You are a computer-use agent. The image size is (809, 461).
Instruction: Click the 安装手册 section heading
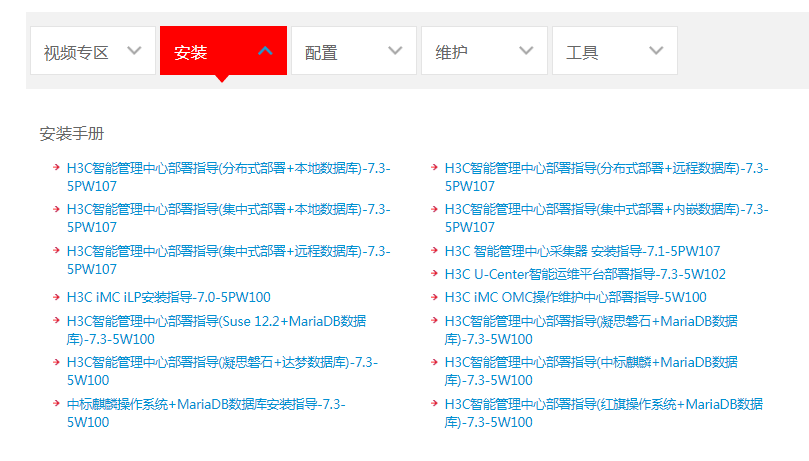pyautogui.click(x=72, y=134)
